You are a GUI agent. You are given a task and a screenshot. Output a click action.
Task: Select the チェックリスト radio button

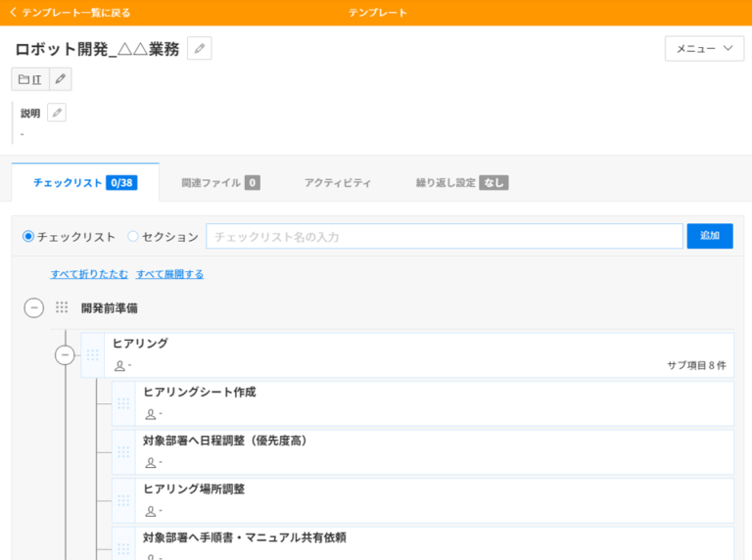[28, 237]
